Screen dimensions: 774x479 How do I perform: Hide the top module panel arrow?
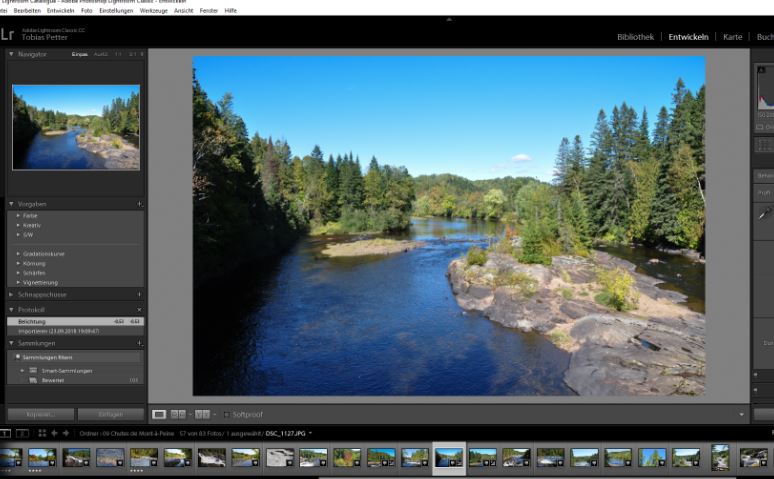click(x=449, y=20)
